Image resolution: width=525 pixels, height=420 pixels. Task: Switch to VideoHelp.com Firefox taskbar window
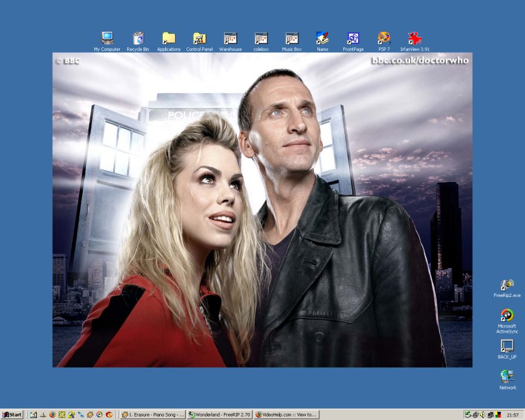click(287, 415)
